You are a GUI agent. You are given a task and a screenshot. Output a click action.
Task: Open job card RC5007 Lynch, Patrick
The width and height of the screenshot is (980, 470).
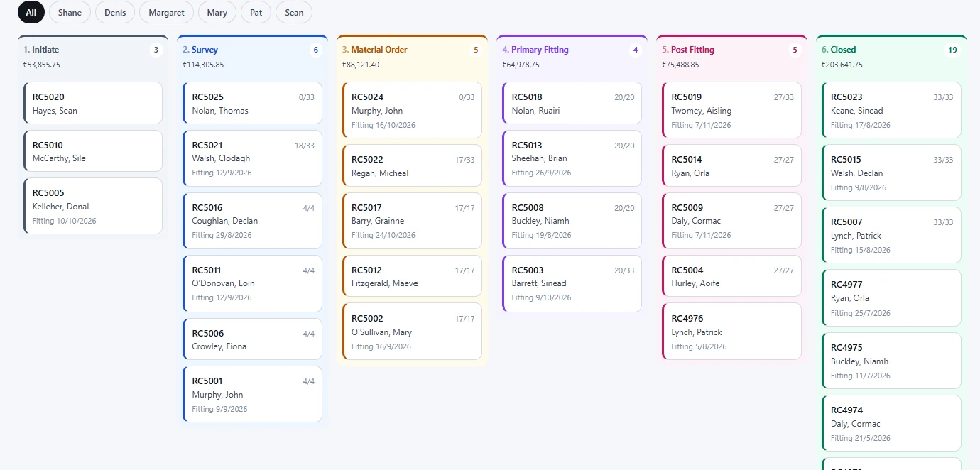coord(892,235)
